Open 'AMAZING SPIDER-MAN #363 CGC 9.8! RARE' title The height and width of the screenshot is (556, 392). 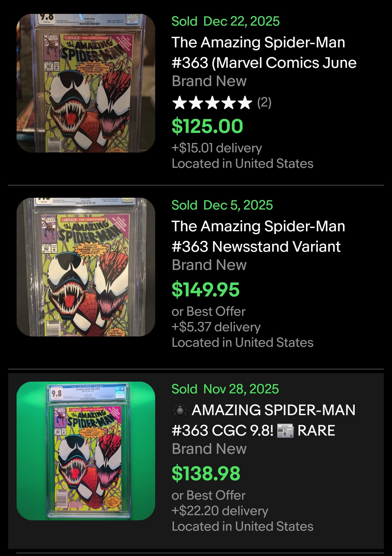pyautogui.click(x=264, y=420)
